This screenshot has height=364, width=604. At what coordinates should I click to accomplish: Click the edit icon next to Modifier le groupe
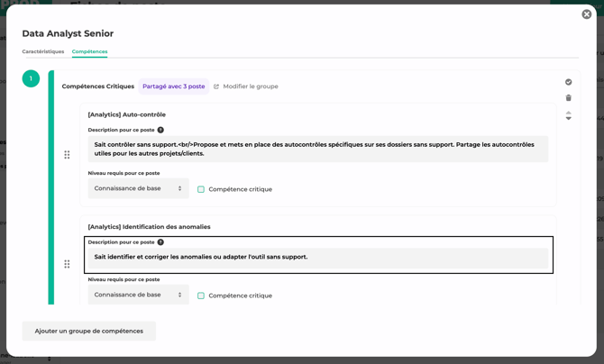tap(216, 86)
